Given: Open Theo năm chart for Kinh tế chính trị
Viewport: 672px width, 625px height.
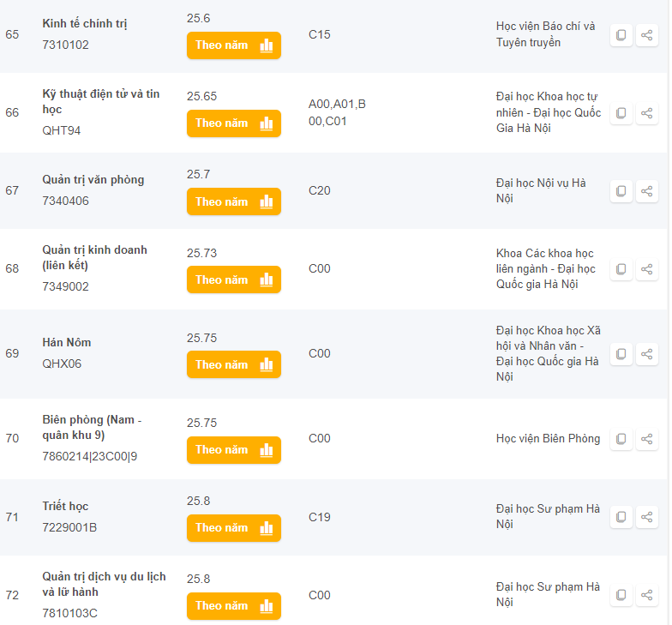Looking at the screenshot, I should [x=233, y=45].
